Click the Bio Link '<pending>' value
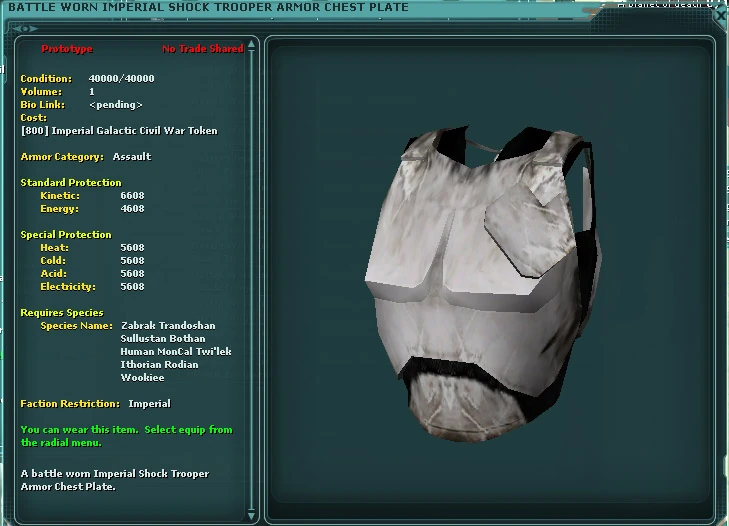 click(x=115, y=105)
